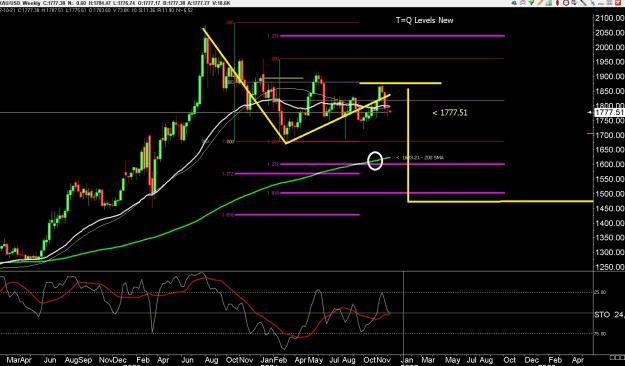Click the 2100.00 price axis label
Image resolution: width=625 pixels, height=366 pixels.
click(x=609, y=18)
